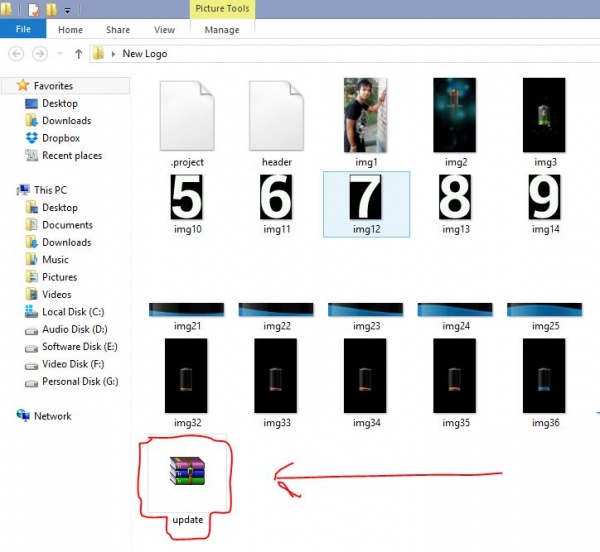Select the img21 banner thumbnail
600x552 pixels.
coord(186,309)
